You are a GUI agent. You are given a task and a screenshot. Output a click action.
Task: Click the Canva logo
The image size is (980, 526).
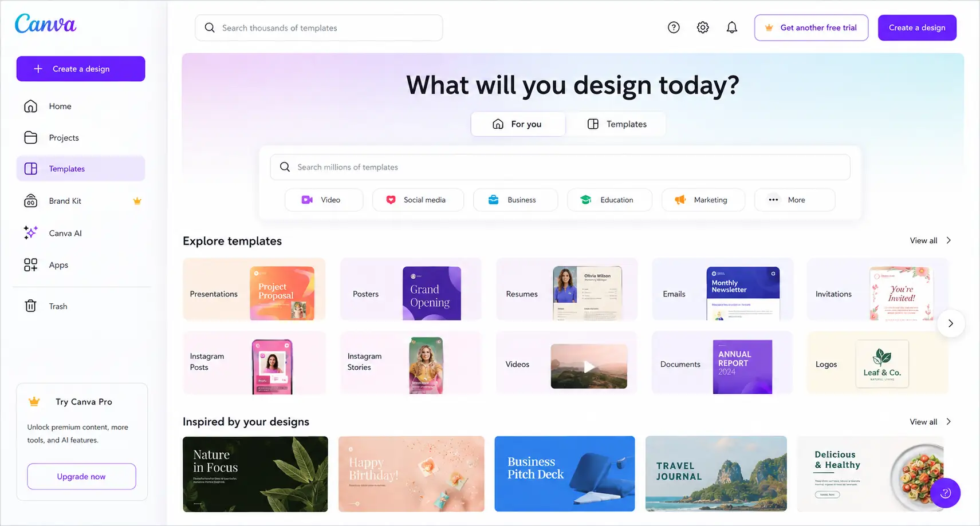(45, 24)
